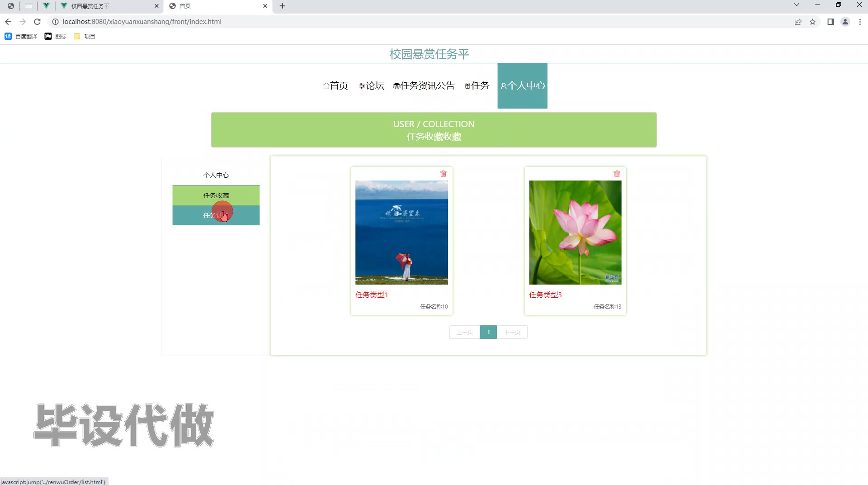868x485 pixels.
Task: Select 任务收藏 in the left sidebar
Action: (x=216, y=195)
